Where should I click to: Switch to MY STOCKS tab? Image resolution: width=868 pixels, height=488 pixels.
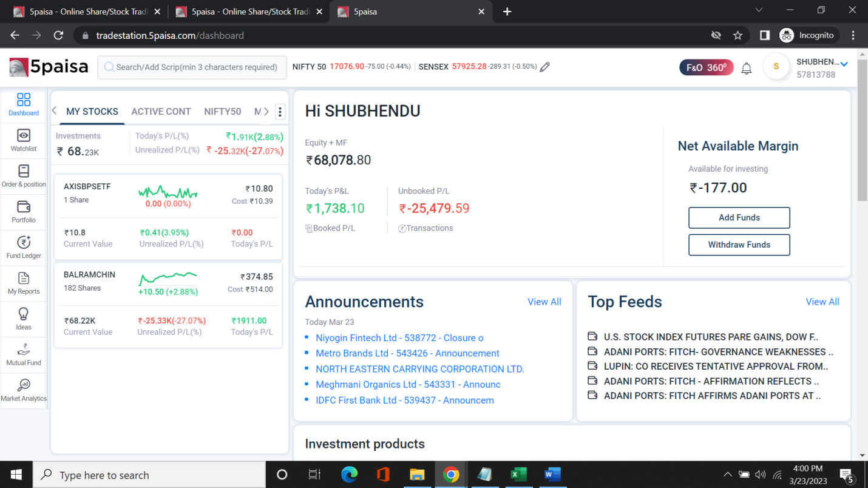(92, 112)
